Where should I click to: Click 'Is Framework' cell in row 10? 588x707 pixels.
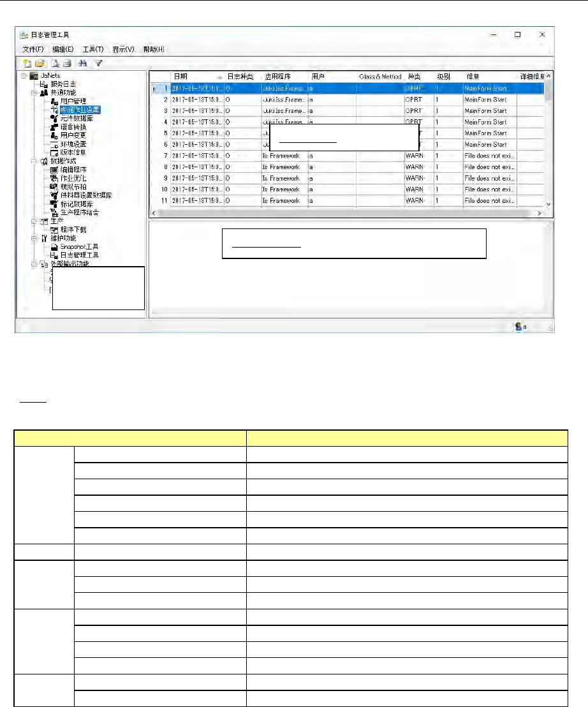pos(284,190)
